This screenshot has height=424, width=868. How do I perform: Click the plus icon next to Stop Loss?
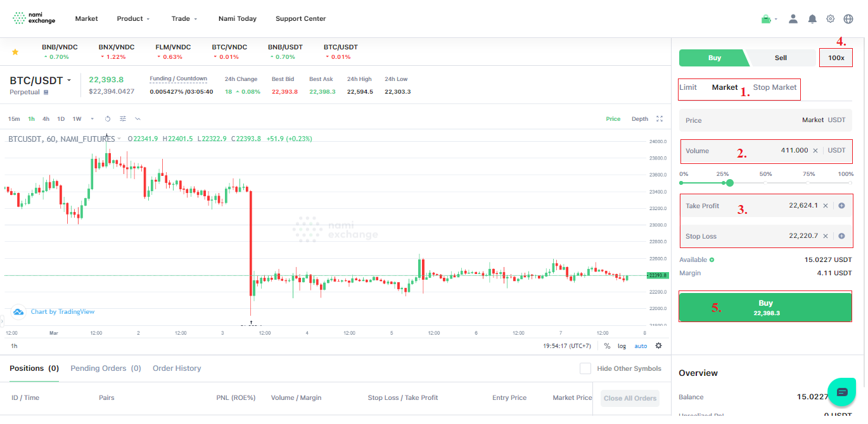[x=841, y=236]
